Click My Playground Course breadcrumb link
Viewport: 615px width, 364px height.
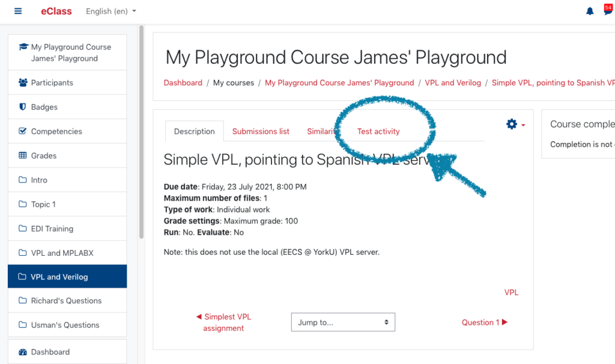[339, 83]
